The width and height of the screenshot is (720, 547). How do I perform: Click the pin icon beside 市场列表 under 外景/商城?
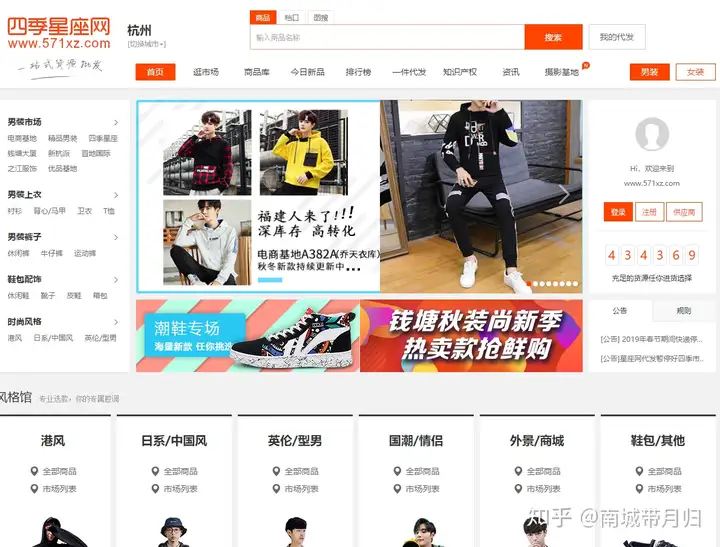tap(518, 489)
